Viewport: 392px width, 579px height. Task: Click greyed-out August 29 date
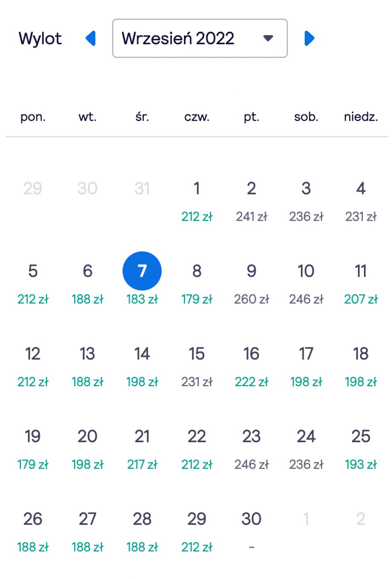33,188
